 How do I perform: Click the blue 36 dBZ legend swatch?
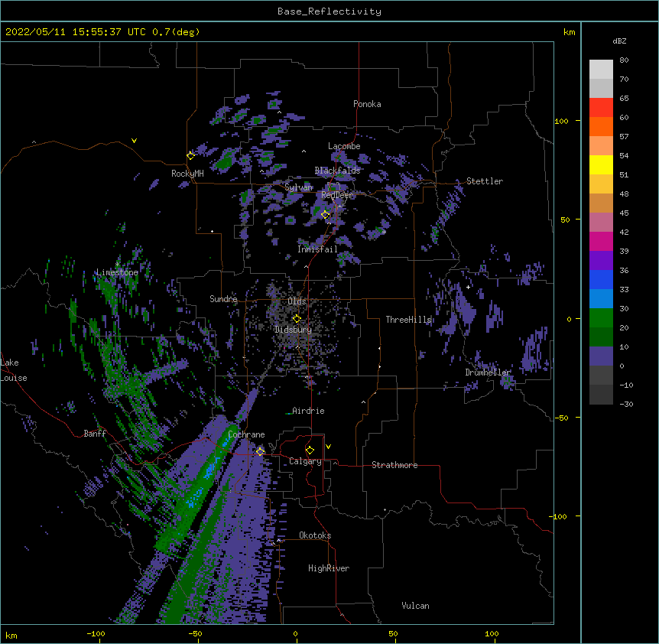point(601,279)
